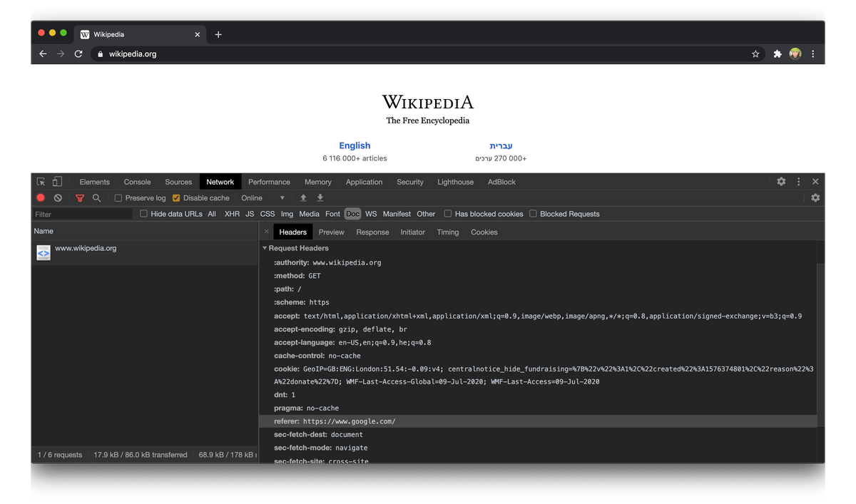Click the Name column header
The height and width of the screenshot is (504, 856).
[x=145, y=231]
